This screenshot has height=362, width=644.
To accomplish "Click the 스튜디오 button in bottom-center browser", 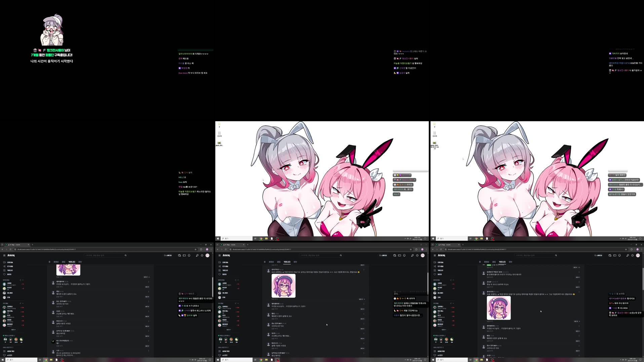I will [x=383, y=255].
